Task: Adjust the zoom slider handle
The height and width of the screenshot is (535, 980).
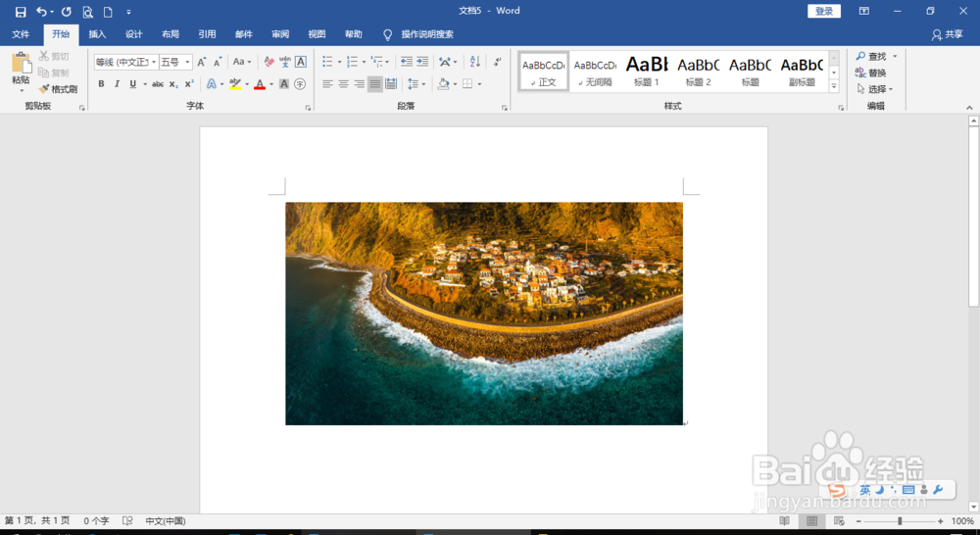Action: click(900, 521)
